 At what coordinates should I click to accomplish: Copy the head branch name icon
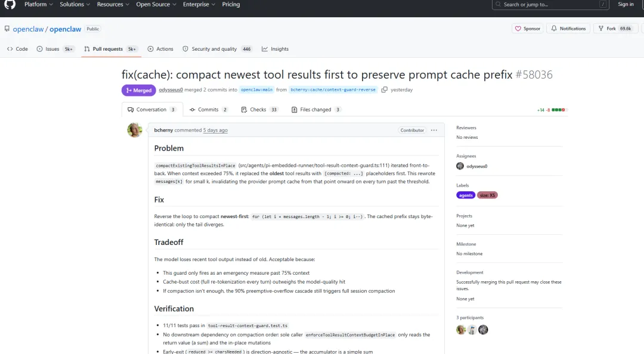(385, 90)
